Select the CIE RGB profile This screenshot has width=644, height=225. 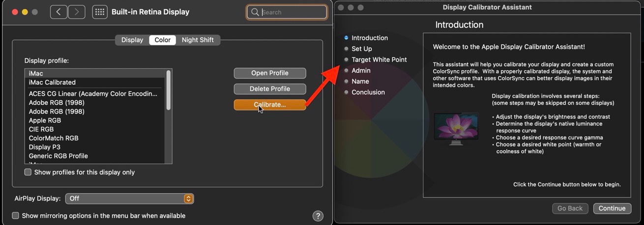95,129
